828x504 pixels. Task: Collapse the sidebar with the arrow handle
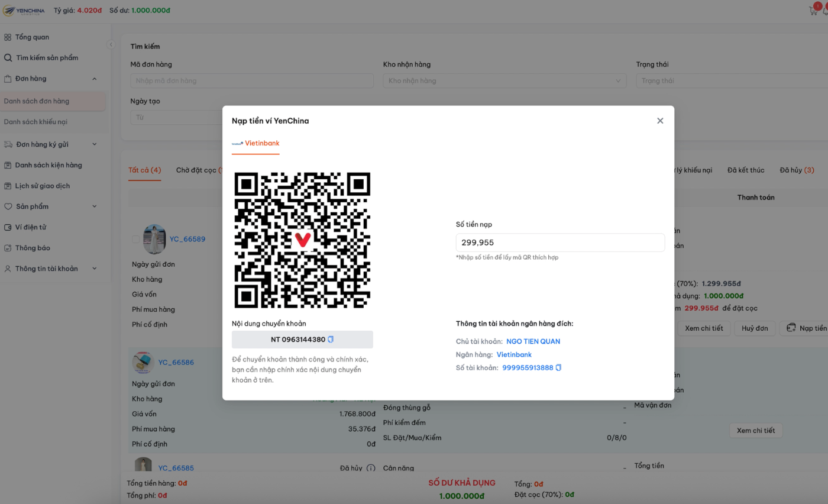click(x=111, y=44)
